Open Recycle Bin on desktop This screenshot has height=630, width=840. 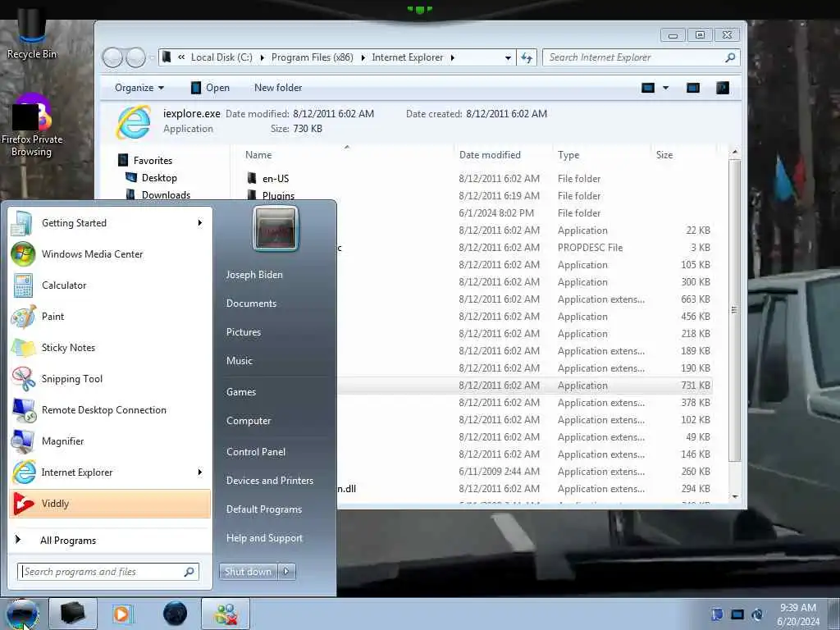pos(32,33)
